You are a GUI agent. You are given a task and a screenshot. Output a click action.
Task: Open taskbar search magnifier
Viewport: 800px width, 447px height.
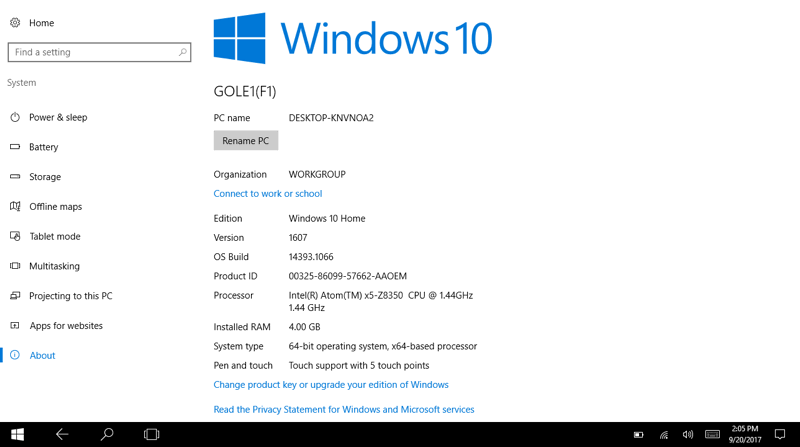(107, 435)
